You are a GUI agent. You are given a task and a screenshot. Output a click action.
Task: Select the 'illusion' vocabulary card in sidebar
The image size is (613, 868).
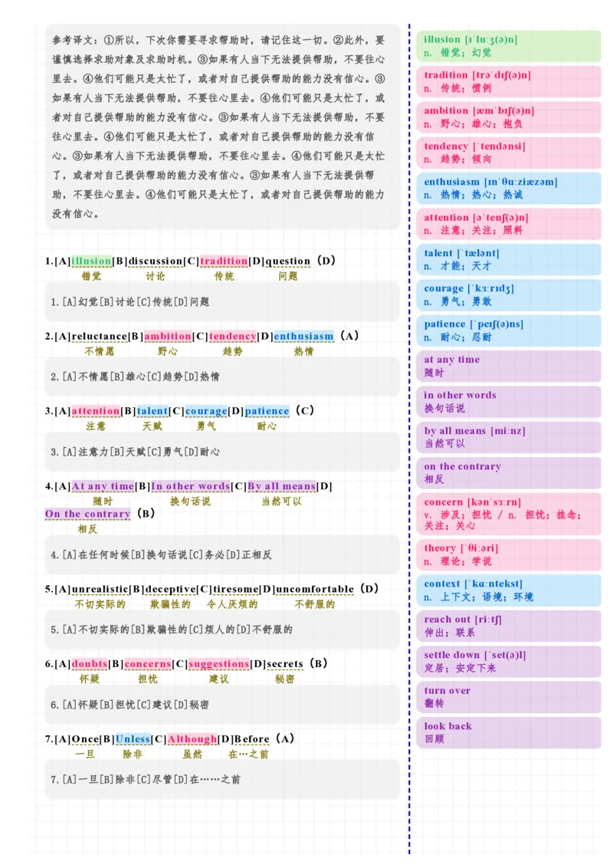coord(508,46)
